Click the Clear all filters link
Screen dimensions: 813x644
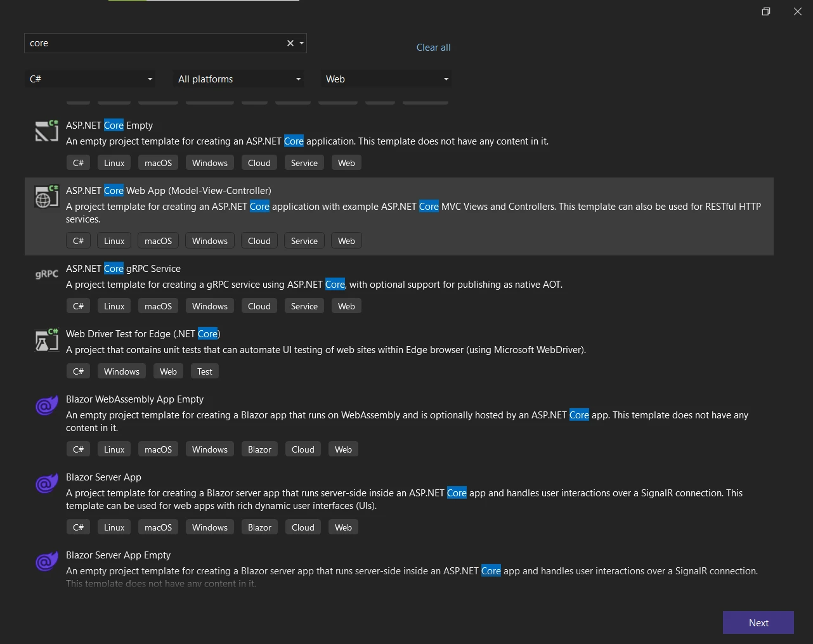click(433, 48)
